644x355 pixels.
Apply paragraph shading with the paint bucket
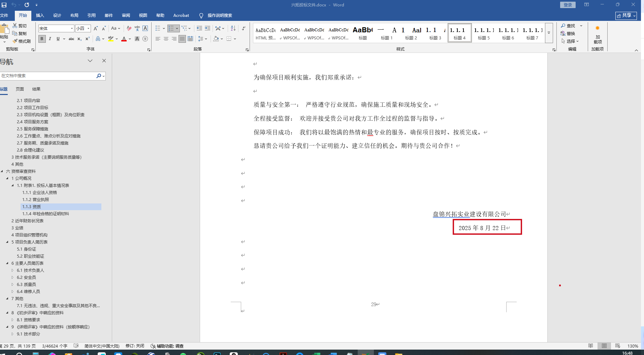tap(216, 39)
